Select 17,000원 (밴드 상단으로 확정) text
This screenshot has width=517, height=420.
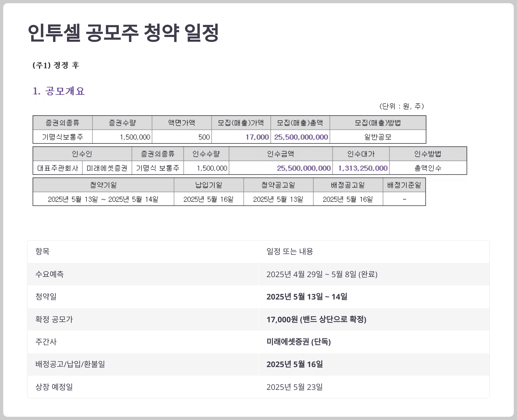pos(316,319)
